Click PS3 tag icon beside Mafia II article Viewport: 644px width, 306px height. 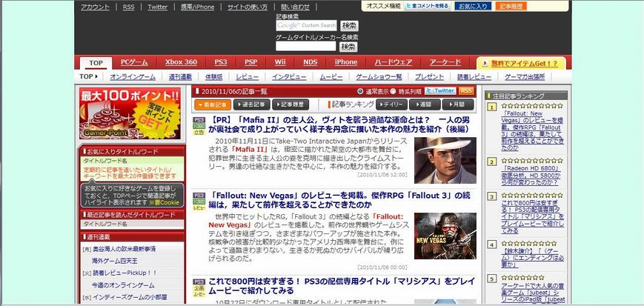(199, 120)
